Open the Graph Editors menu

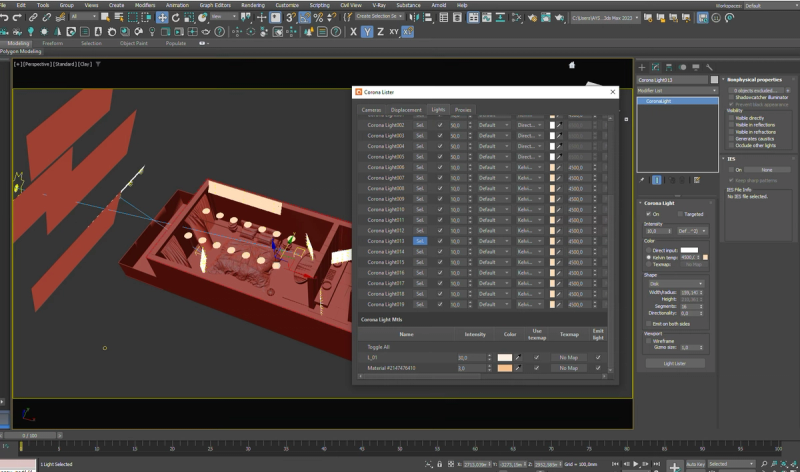click(x=215, y=5)
